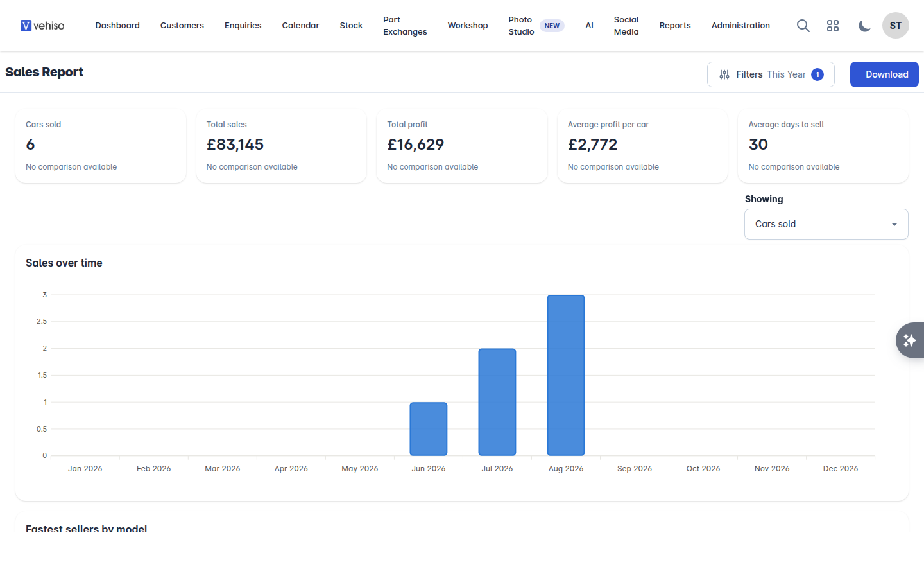Screen dimensions: 924x578
Task: Go to the Dashboard tab
Action: pos(117,26)
